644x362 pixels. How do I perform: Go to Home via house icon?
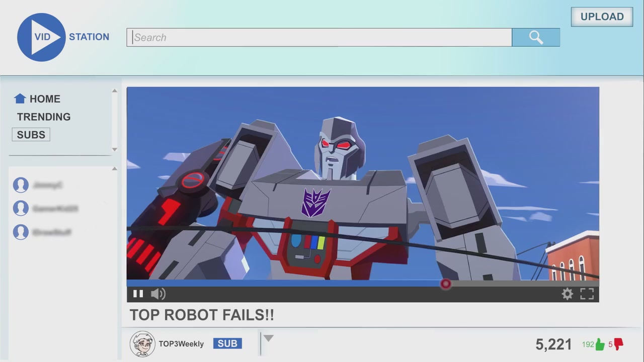[20, 99]
